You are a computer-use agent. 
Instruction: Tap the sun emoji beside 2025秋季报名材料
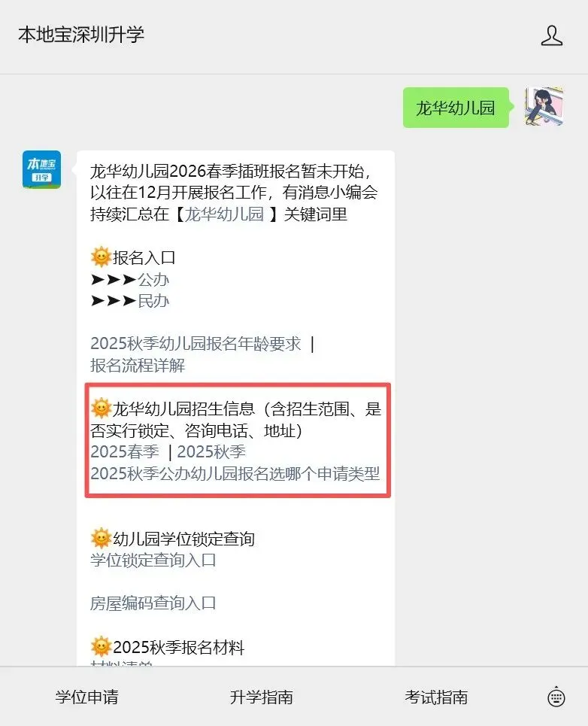[x=101, y=647]
